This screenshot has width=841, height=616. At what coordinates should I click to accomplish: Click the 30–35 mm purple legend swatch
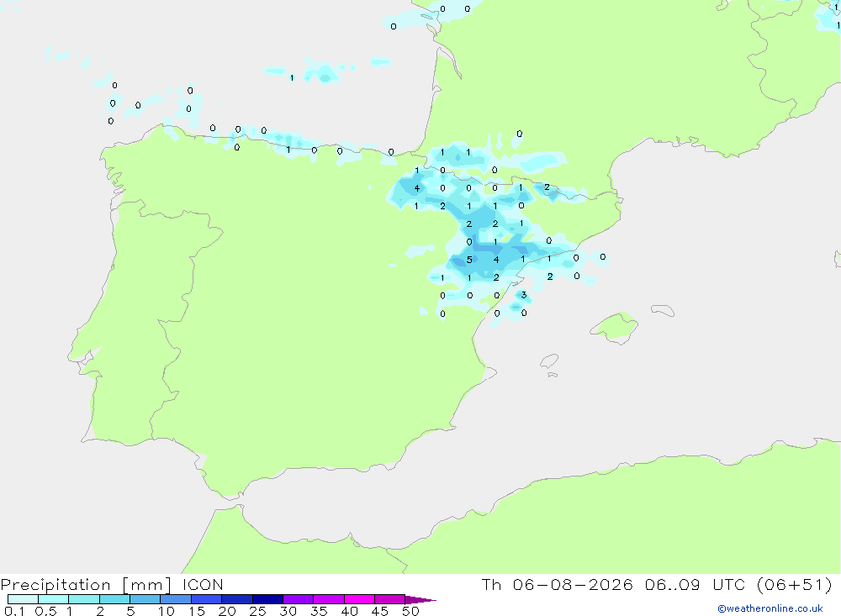tap(299, 599)
